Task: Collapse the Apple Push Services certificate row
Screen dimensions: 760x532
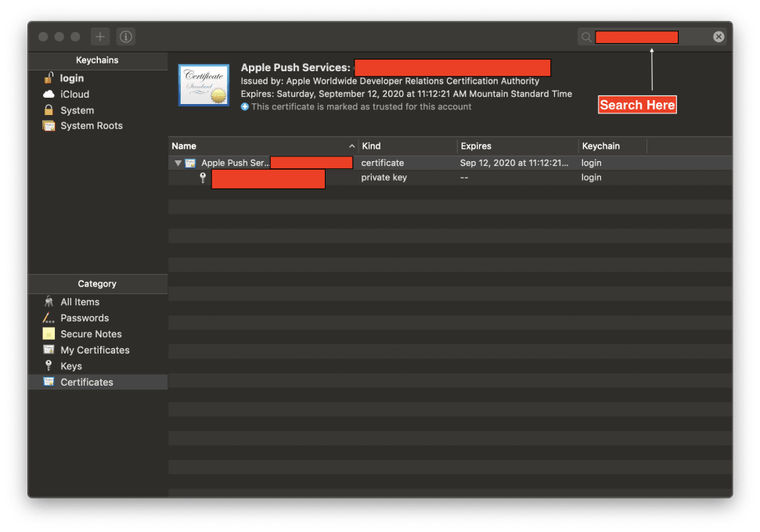Action: 178,164
